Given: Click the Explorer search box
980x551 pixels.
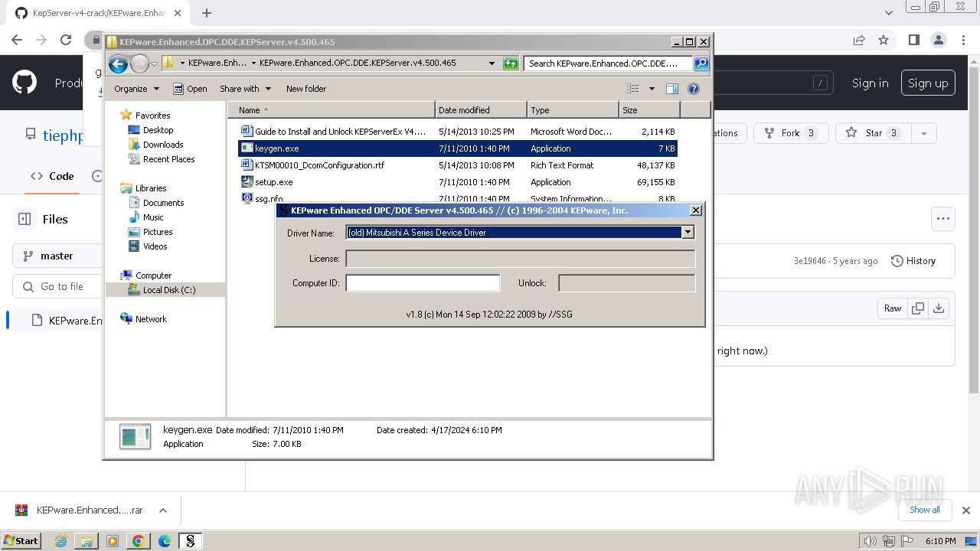Looking at the screenshot, I should pyautogui.click(x=609, y=64).
